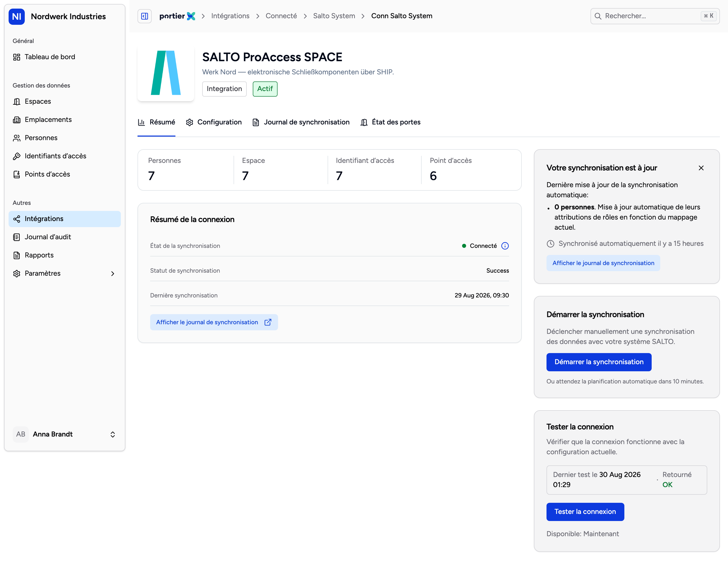The image size is (728, 564).
Task: Click the 29 Aug 2026, 09:30 timestamp
Action: pos(482,295)
